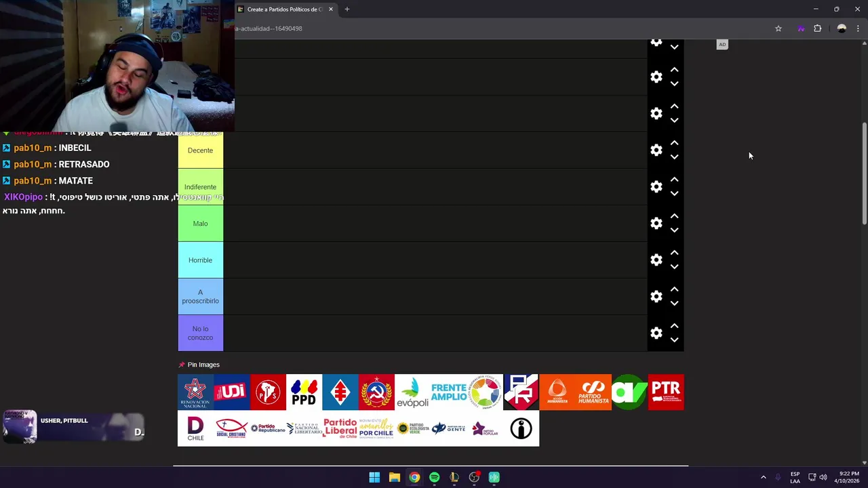Viewport: 868px width, 488px height.
Task: Move Indiferente row down with arrow
Action: click(x=674, y=193)
